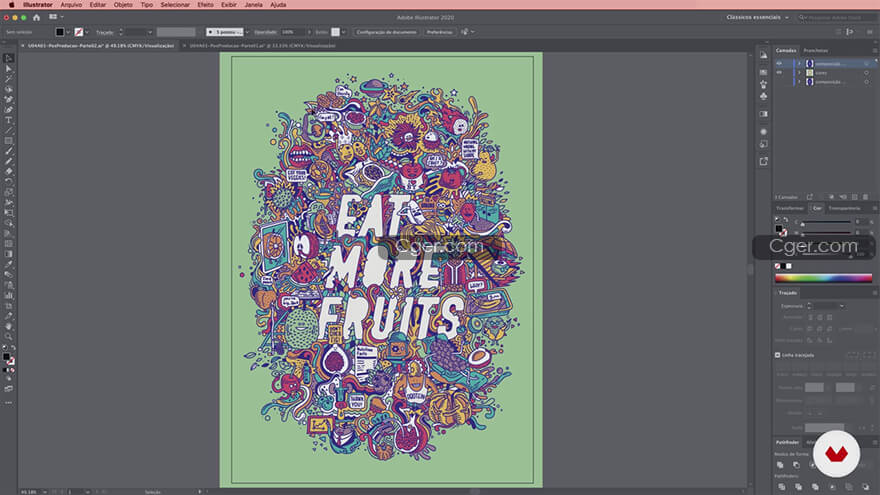Click Configuração do documento button

pyautogui.click(x=386, y=32)
